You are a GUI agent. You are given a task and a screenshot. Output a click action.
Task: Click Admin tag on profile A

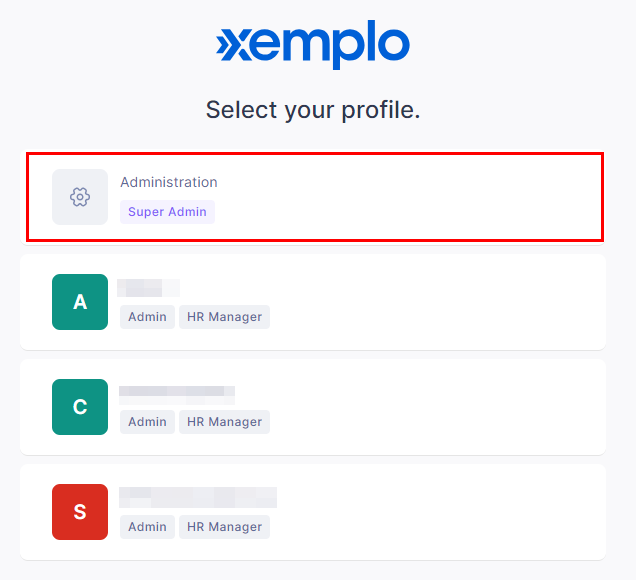coord(147,317)
